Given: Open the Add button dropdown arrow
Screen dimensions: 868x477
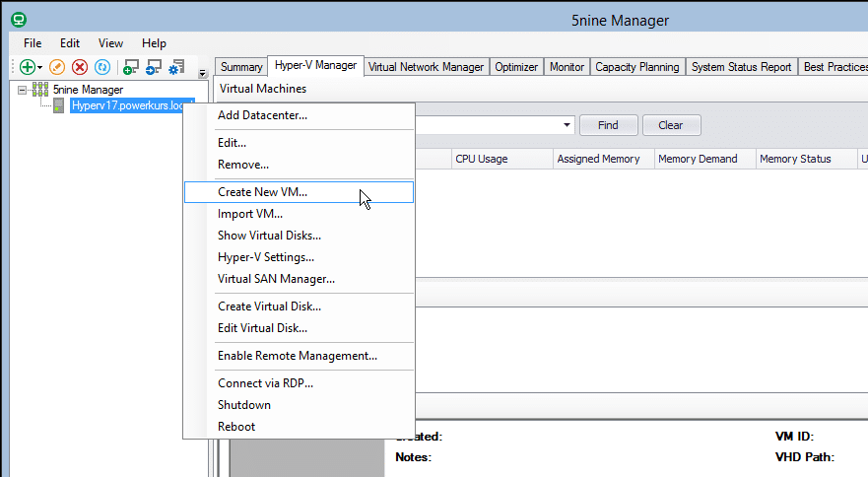Looking at the screenshot, I should [39, 68].
